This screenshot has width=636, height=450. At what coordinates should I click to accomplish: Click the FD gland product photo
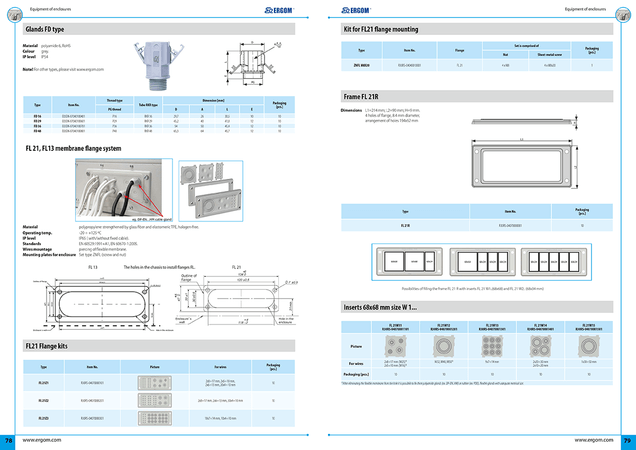click(x=158, y=66)
